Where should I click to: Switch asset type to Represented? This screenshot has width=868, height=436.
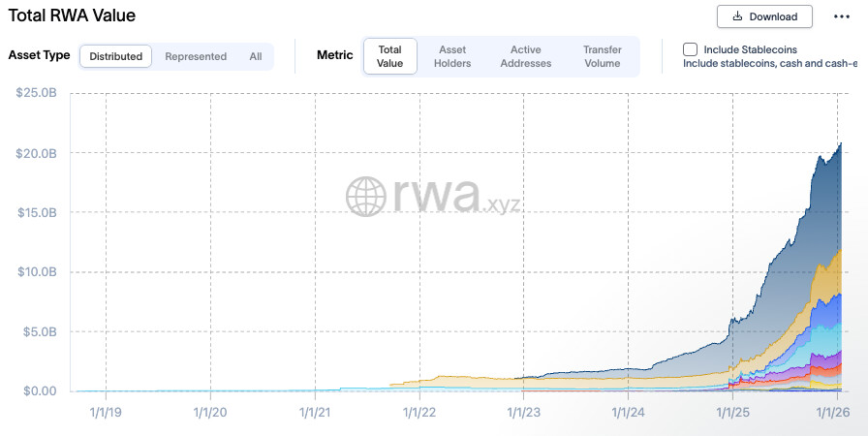click(196, 56)
